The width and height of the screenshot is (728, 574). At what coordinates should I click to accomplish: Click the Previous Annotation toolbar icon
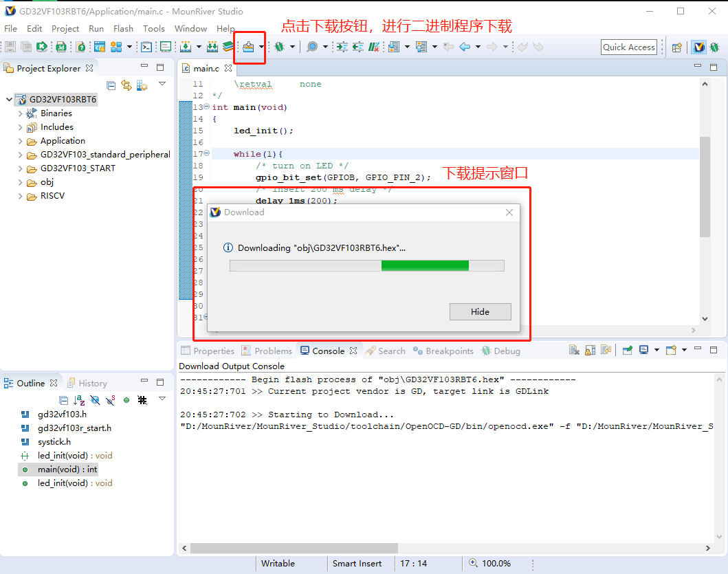[x=421, y=47]
